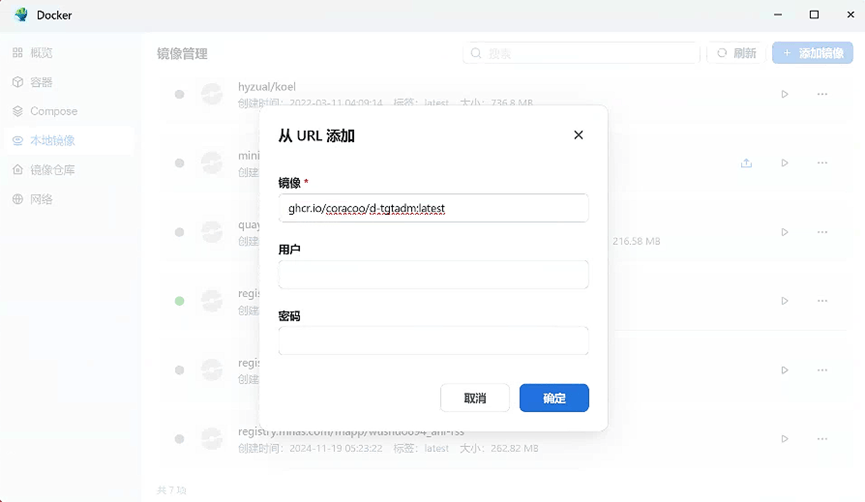Click the 搜索 search box
Screen dimensions: 865x502
(581, 53)
